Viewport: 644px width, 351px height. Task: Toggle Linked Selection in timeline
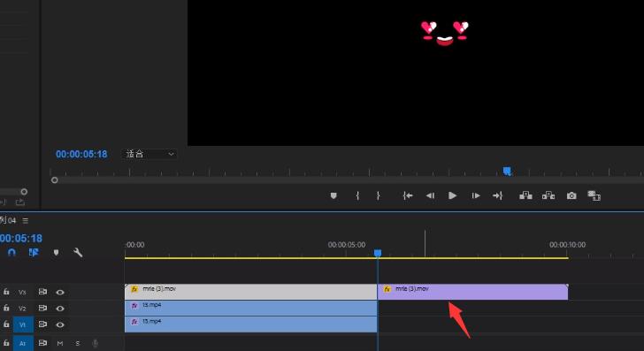pos(34,252)
